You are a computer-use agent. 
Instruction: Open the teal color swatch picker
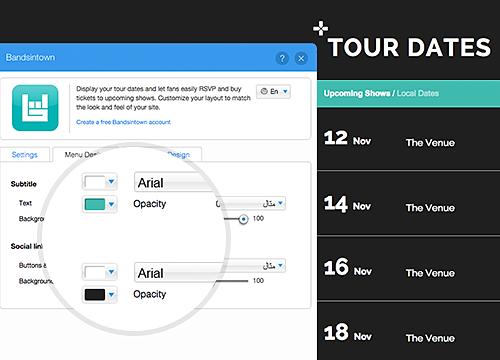99,204
